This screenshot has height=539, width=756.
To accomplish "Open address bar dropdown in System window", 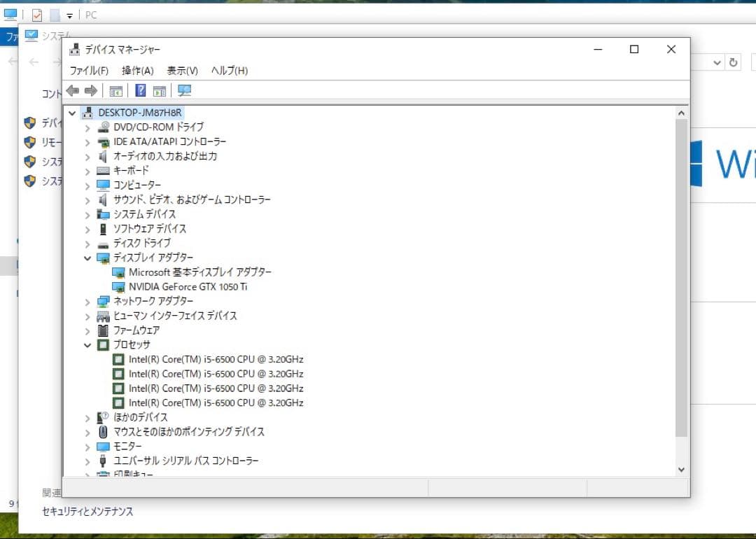I will pos(717,62).
